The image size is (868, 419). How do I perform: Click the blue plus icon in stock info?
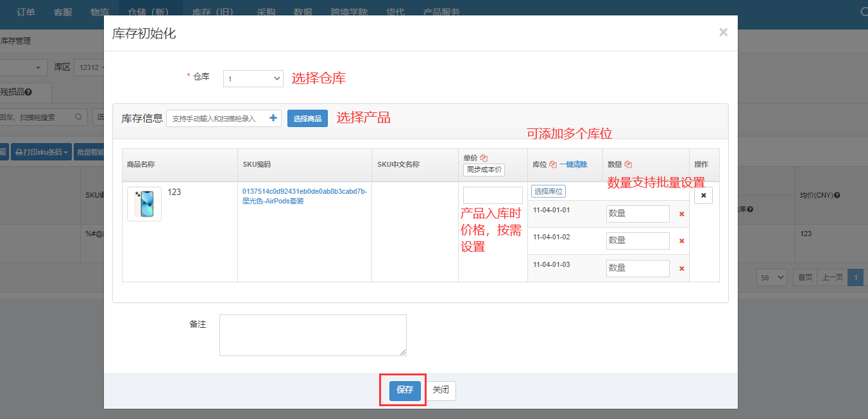coord(273,118)
